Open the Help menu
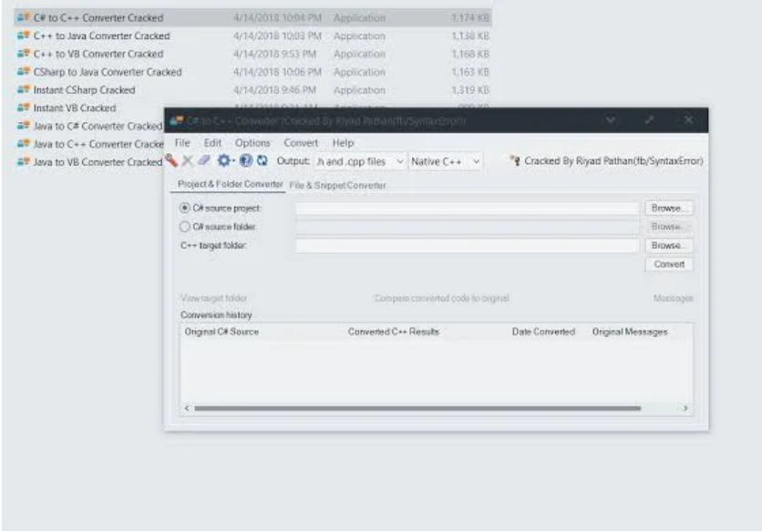This screenshot has height=532, width=762. [343, 143]
